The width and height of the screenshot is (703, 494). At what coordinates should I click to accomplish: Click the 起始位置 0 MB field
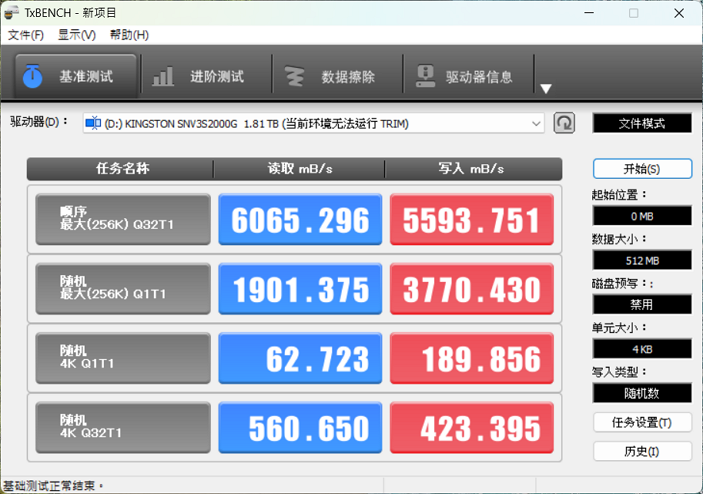pos(642,216)
